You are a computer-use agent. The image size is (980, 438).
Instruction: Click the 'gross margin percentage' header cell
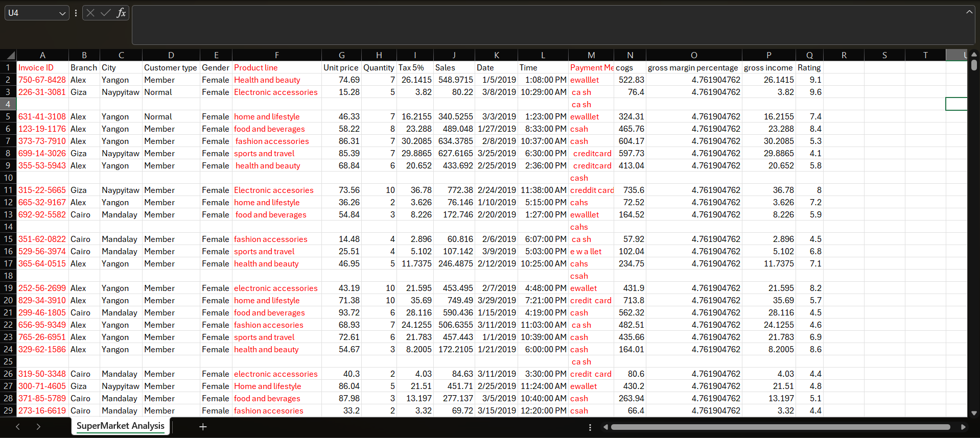pos(694,67)
